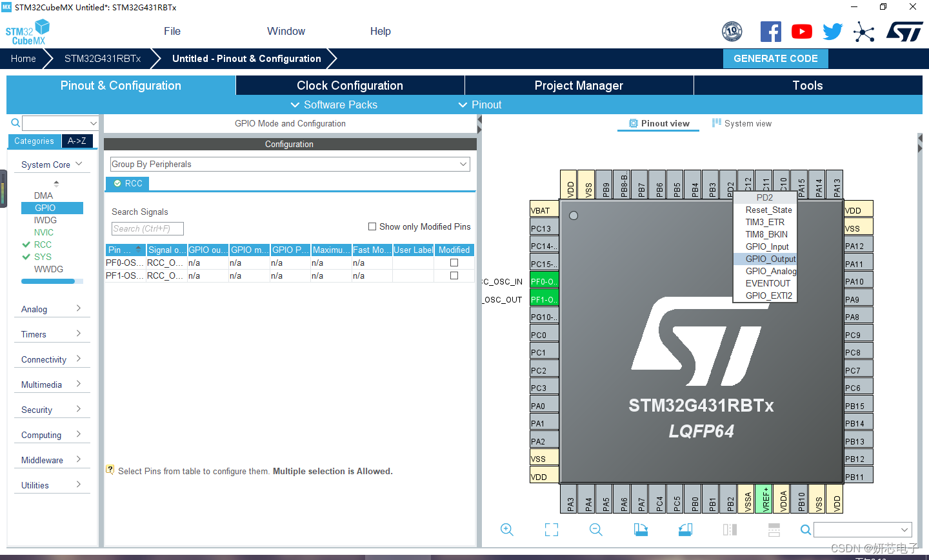Toggle Show only Modified Pins checkbox
The width and height of the screenshot is (929, 560).
pyautogui.click(x=372, y=226)
